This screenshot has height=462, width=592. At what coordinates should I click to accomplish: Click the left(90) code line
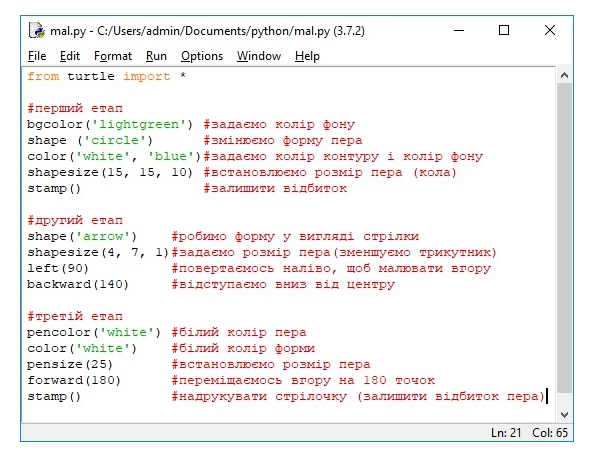[58, 268]
